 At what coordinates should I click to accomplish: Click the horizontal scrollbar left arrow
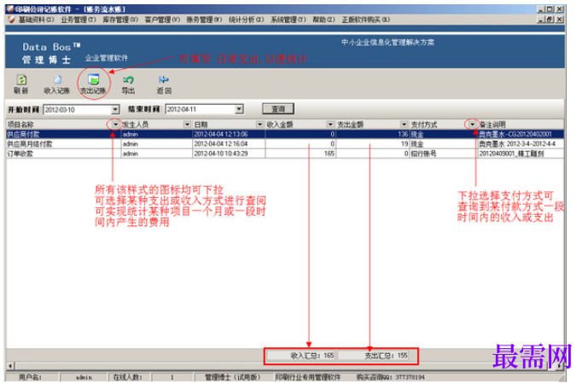(x=10, y=366)
